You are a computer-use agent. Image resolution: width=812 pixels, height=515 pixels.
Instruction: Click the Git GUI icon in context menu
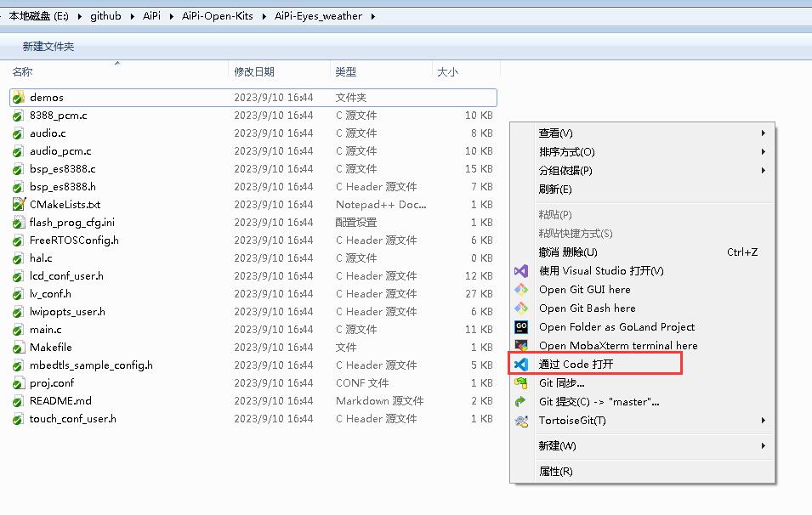[x=521, y=289]
